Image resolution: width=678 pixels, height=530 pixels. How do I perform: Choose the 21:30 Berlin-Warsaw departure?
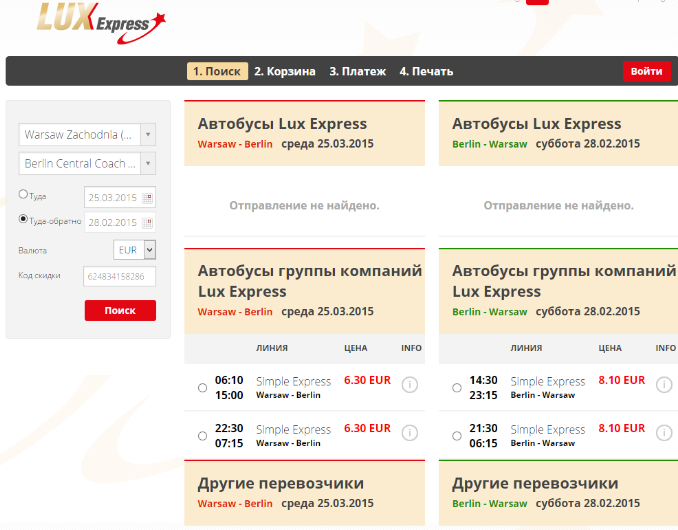[x=457, y=436]
